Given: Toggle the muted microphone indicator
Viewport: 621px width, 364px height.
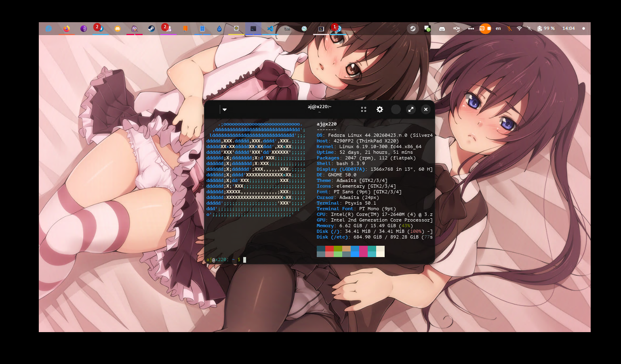Looking at the screenshot, I should click(x=509, y=29).
